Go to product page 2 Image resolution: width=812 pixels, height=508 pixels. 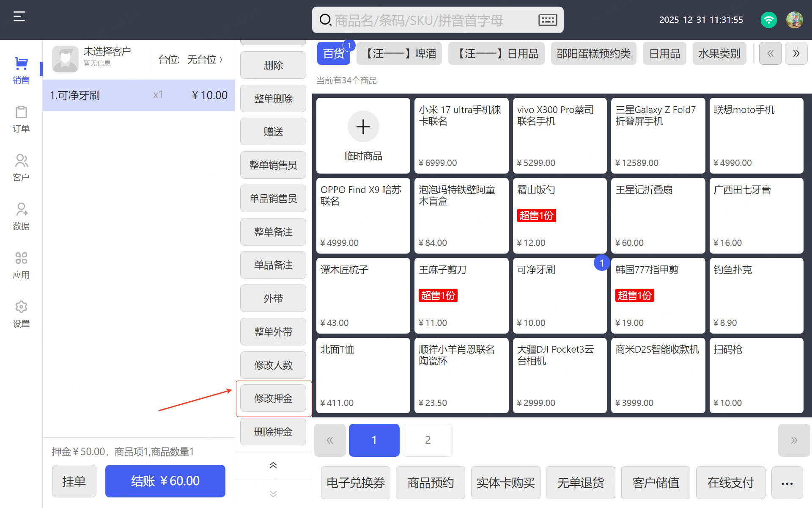(x=428, y=440)
